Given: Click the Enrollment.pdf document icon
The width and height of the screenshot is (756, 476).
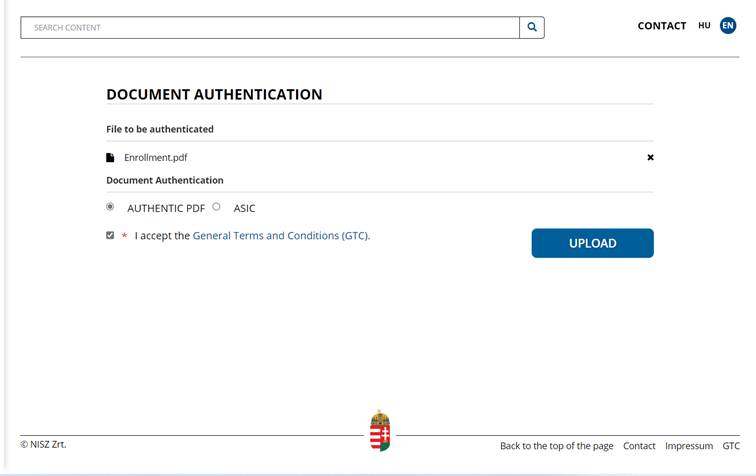Looking at the screenshot, I should click(110, 158).
